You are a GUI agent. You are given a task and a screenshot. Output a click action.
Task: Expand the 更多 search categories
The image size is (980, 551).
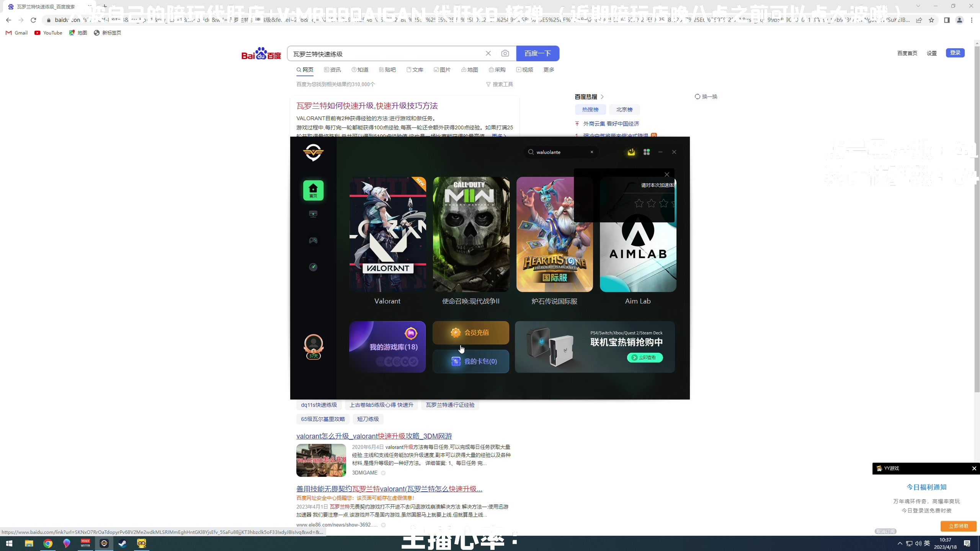pyautogui.click(x=549, y=70)
